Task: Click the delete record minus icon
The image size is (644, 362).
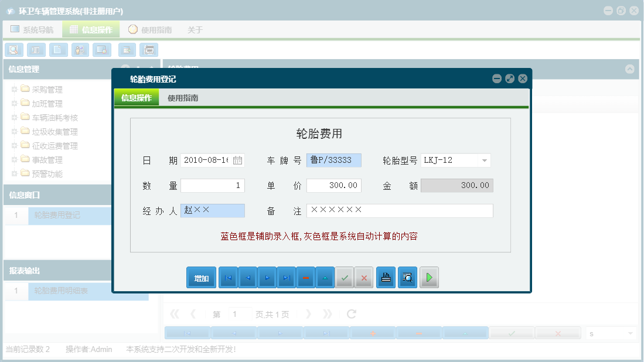Action: coord(306,277)
